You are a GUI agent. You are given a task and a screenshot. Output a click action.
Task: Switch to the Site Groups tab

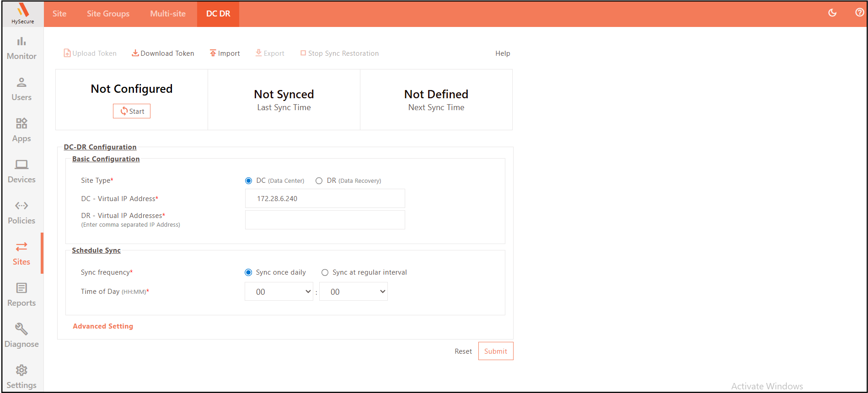click(x=108, y=14)
